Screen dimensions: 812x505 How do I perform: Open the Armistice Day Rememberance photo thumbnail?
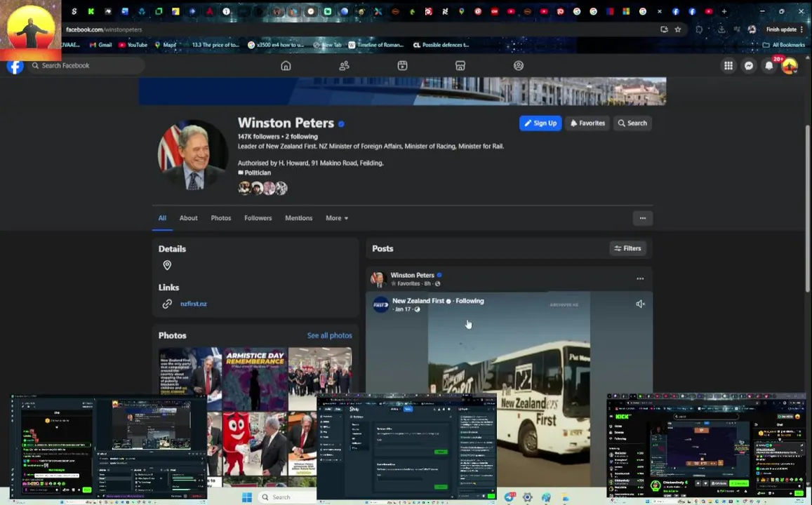click(255, 379)
